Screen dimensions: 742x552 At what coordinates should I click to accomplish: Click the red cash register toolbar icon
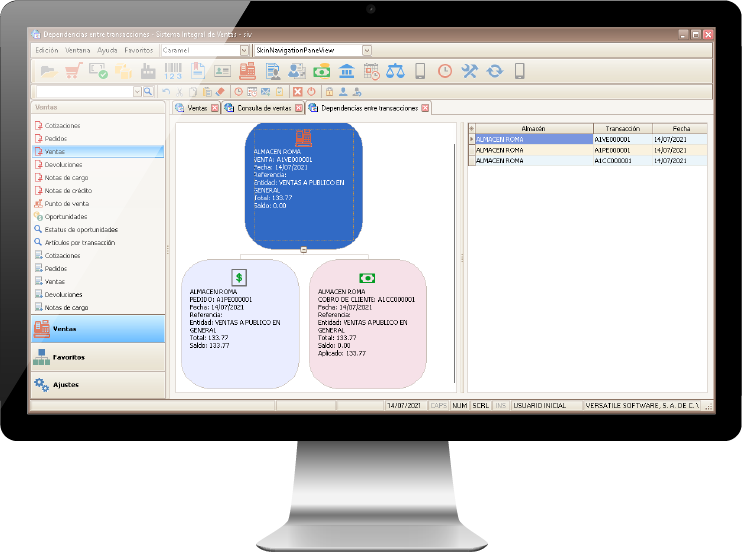[x=247, y=71]
